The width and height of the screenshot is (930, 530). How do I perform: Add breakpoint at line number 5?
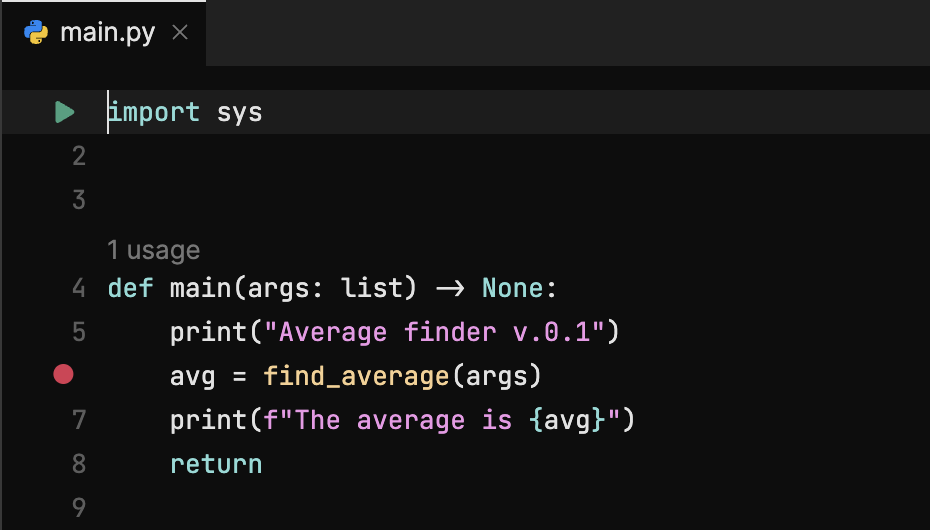(x=79, y=332)
